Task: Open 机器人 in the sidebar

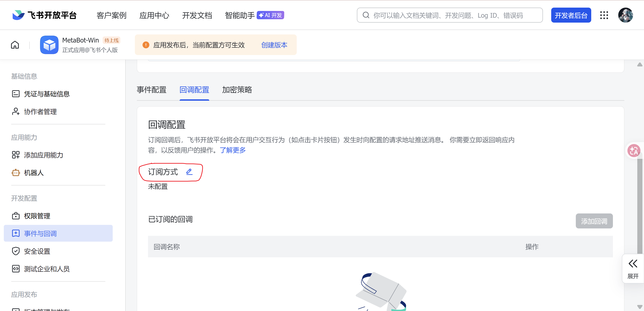Action: 34,173
